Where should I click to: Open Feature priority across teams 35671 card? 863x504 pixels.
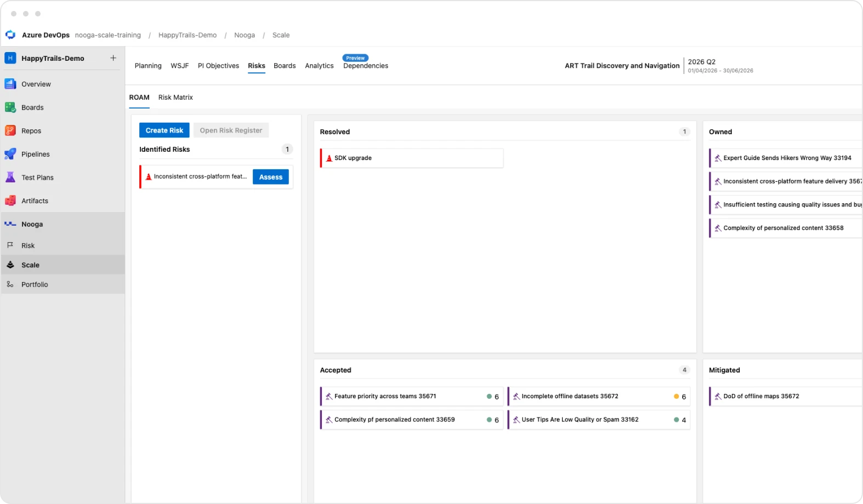coord(412,397)
